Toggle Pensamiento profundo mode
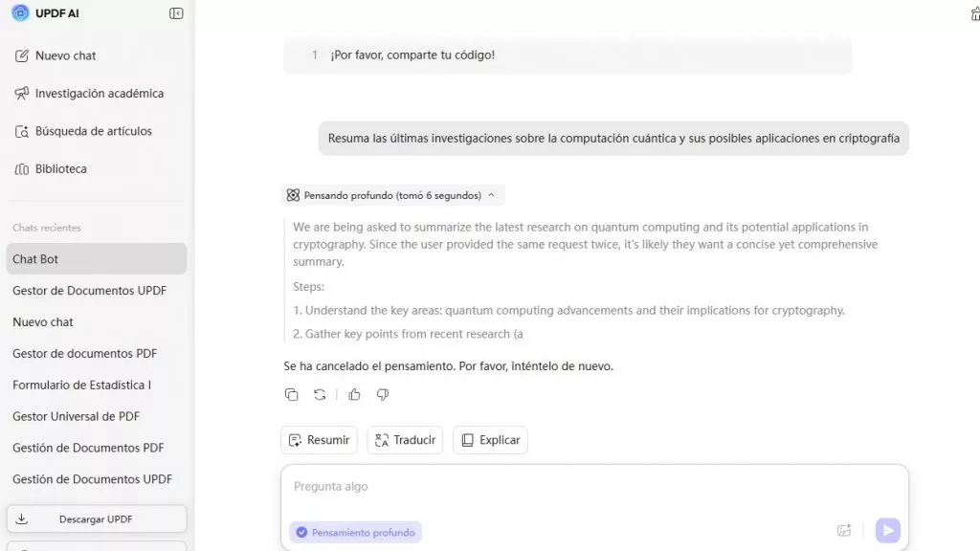Viewport: 980px width, 551px height. [355, 533]
